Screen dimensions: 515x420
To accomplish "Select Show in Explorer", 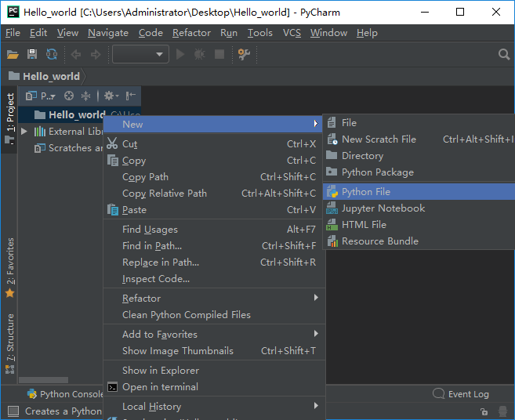I will click(x=214, y=371).
